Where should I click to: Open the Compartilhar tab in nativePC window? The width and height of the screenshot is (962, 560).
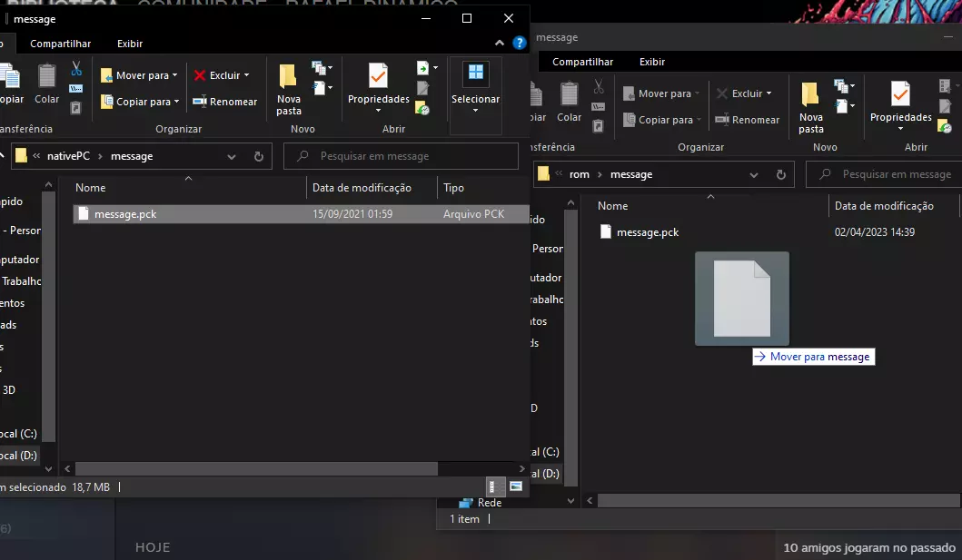point(60,44)
